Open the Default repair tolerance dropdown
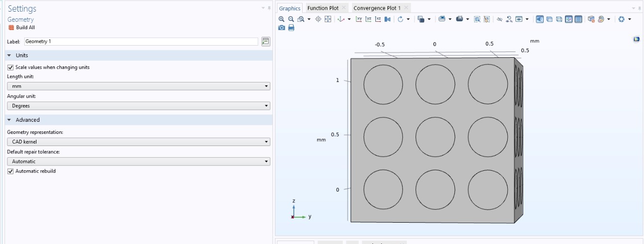 (x=138, y=162)
